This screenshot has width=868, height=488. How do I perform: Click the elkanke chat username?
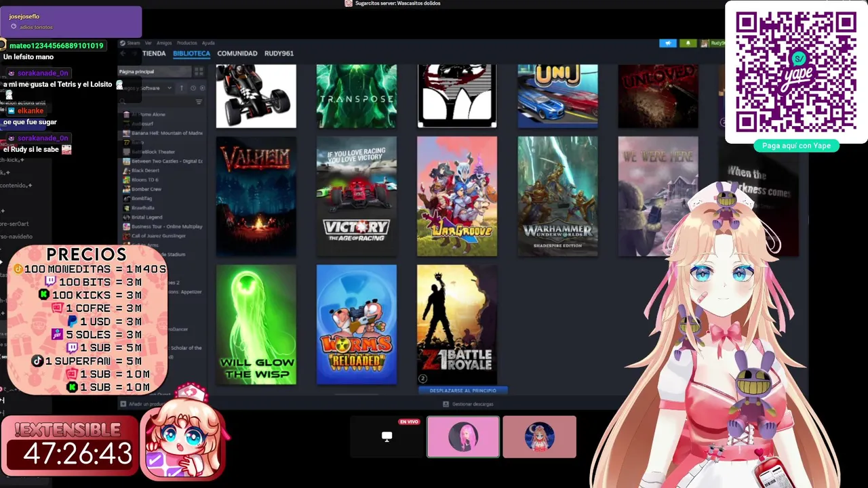click(x=31, y=110)
